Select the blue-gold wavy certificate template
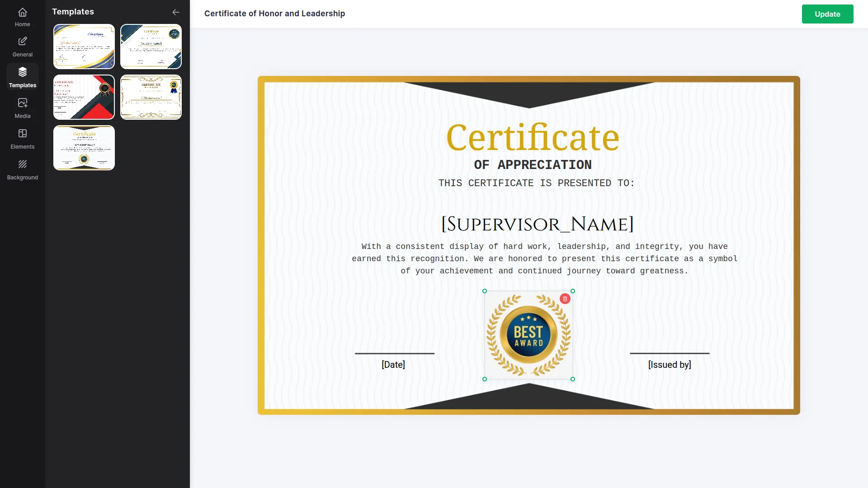Screen dimensions: 868x488 pos(84,47)
